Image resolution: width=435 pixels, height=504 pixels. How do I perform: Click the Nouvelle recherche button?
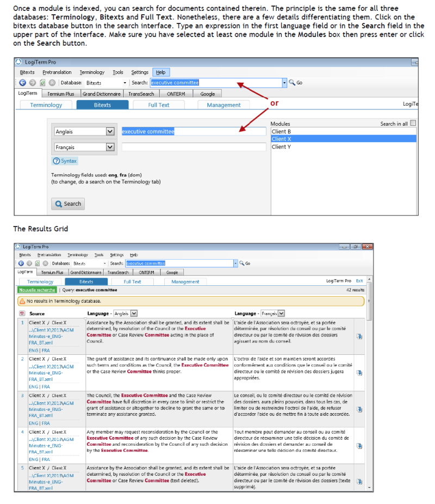coord(37,290)
